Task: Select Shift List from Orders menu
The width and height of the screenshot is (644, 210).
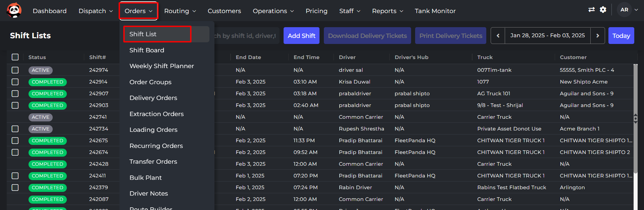Action: coord(166,34)
